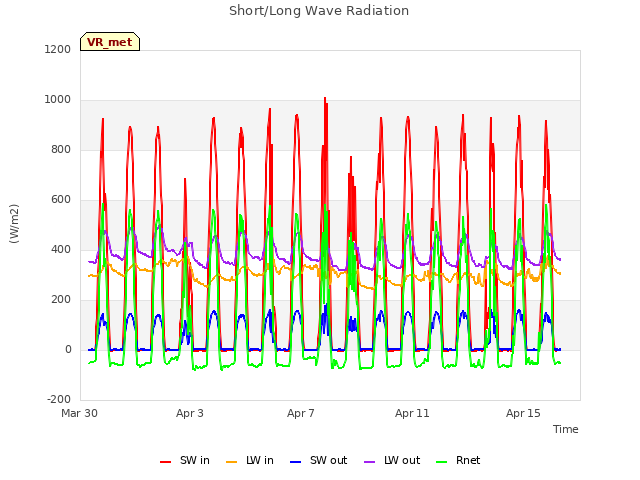Click the -200 y-axis label
The width and height of the screenshot is (640, 480).
coord(59,399)
